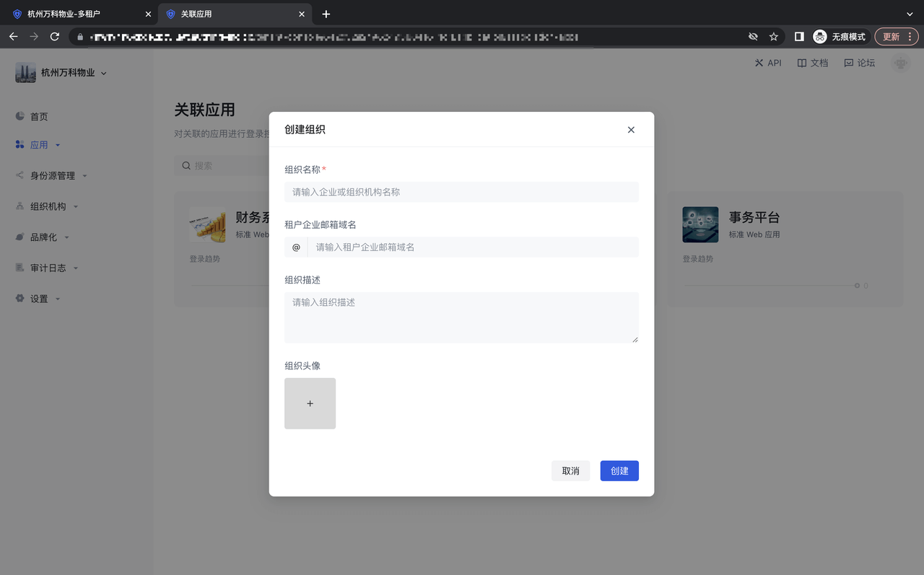
Task: Click the 创建 button
Action: tap(619, 470)
